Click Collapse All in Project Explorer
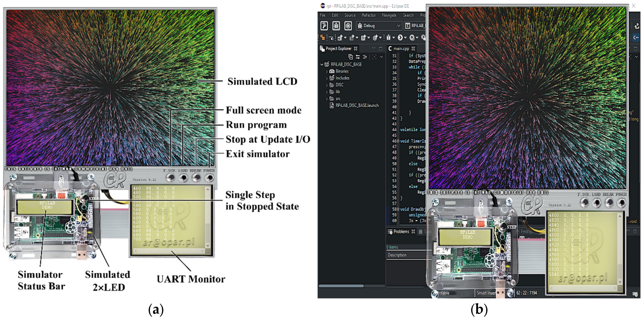The image size is (644, 319). click(x=350, y=57)
